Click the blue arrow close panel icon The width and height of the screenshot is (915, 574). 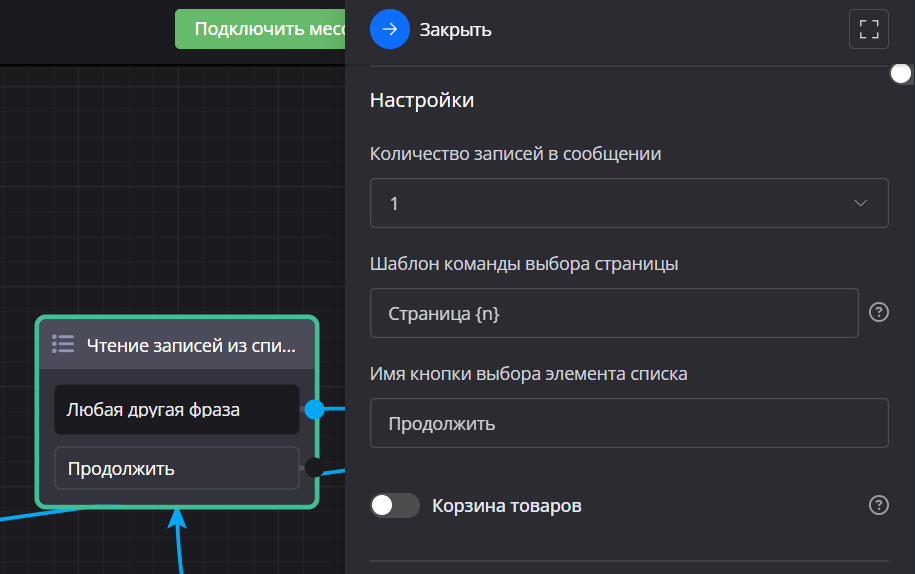[390, 29]
